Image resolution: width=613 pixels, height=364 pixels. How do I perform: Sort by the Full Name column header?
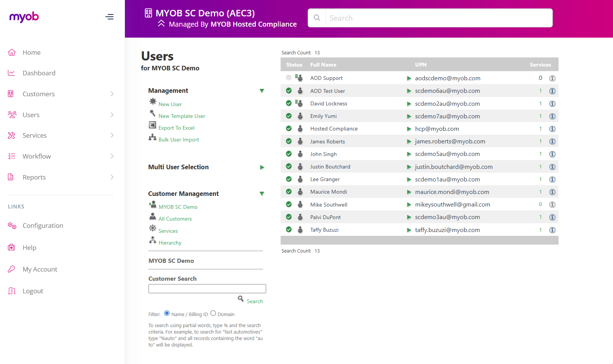coord(323,65)
